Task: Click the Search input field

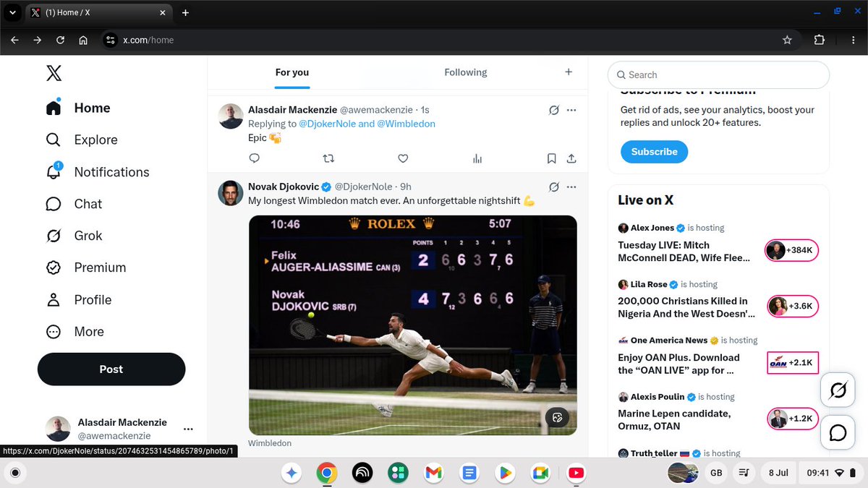Action: (718, 74)
